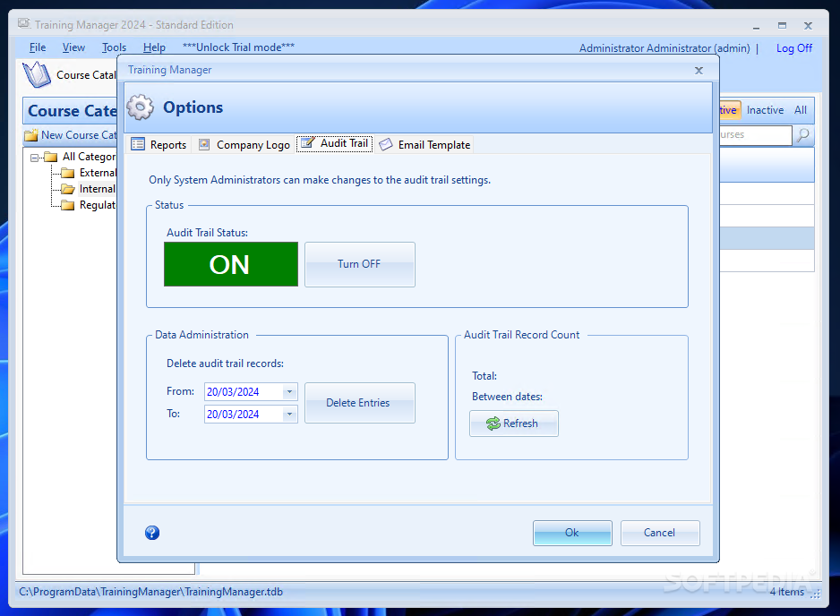This screenshot has width=840, height=616.
Task: Click the '4 Items' status bar text
Action: click(786, 592)
